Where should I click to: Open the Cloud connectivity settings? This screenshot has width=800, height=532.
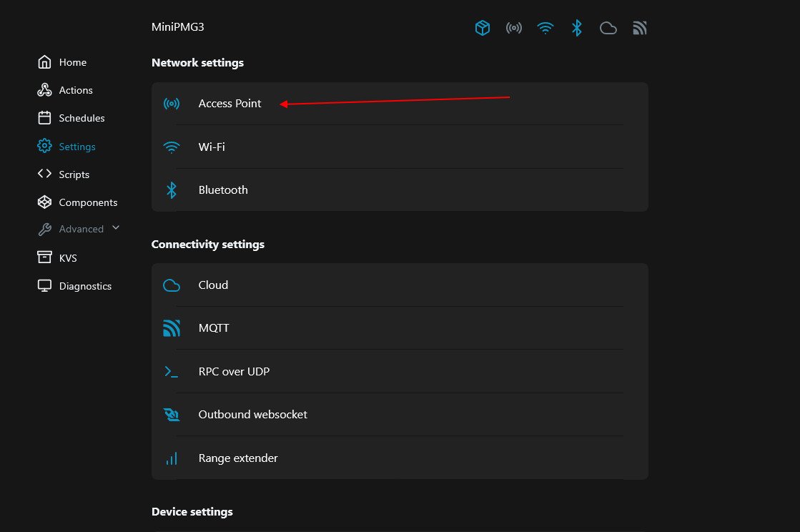point(213,285)
